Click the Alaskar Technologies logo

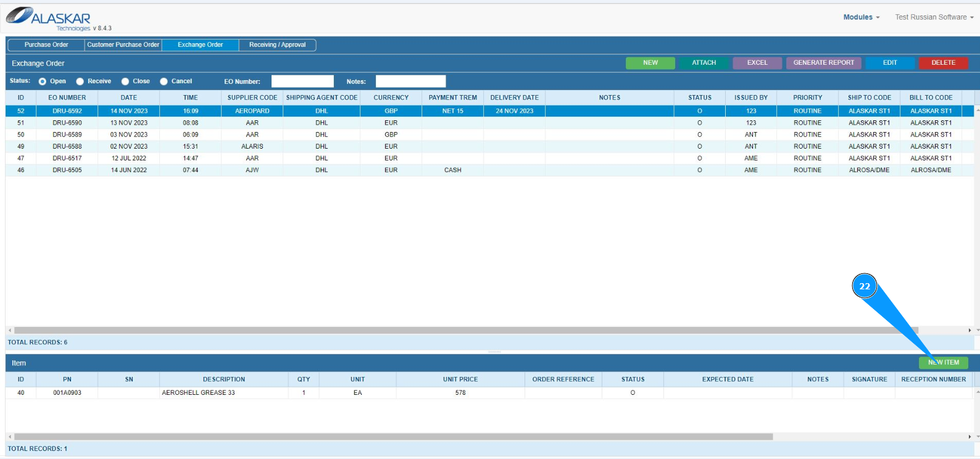[x=49, y=18]
